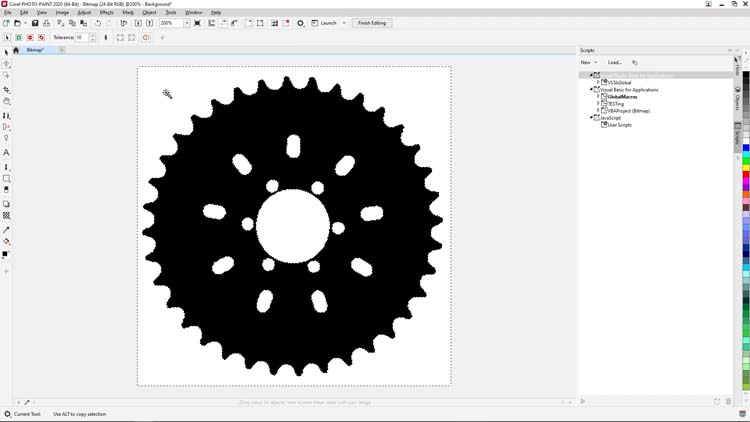The image size is (750, 422).
Task: Open the Edit menu
Action: [24, 12]
